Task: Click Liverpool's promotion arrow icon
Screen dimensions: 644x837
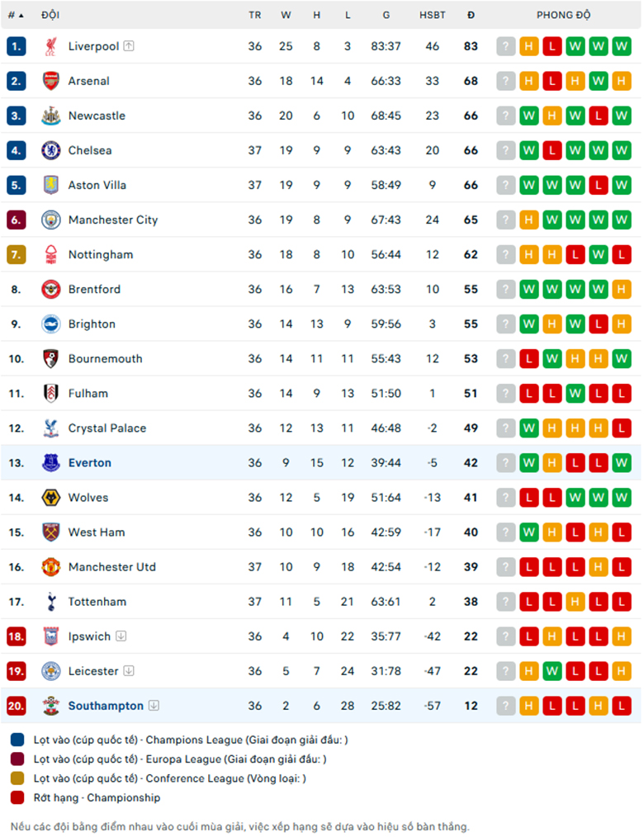Action: coord(129,46)
